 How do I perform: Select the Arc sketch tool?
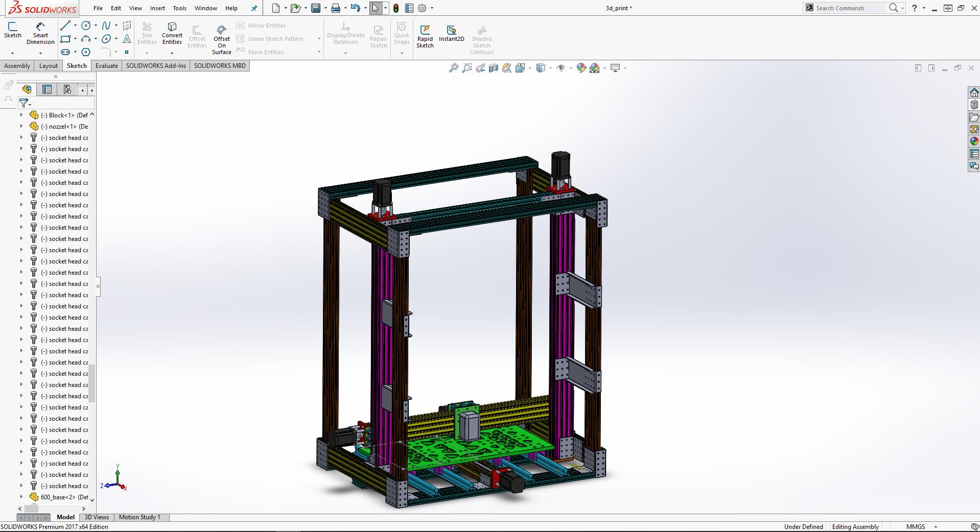[86, 39]
